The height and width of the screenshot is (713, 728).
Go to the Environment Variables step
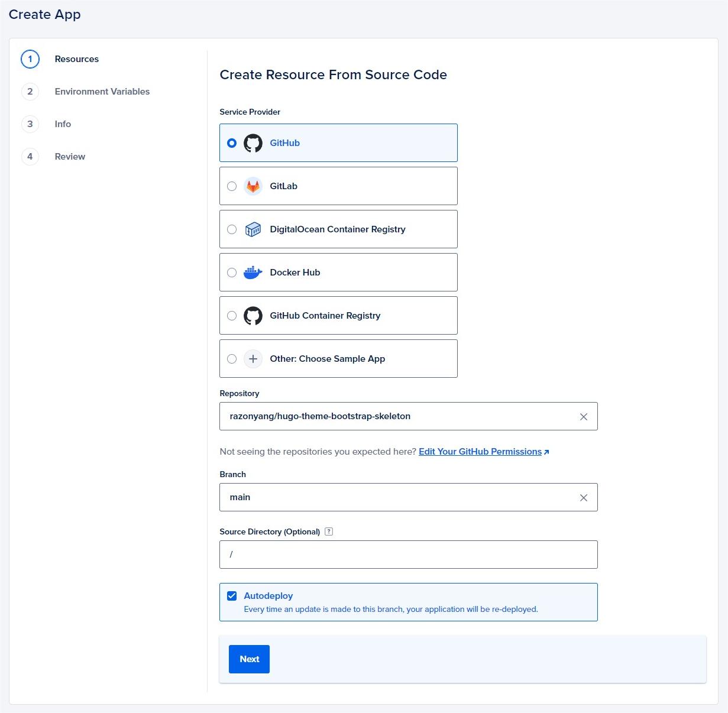coord(102,92)
